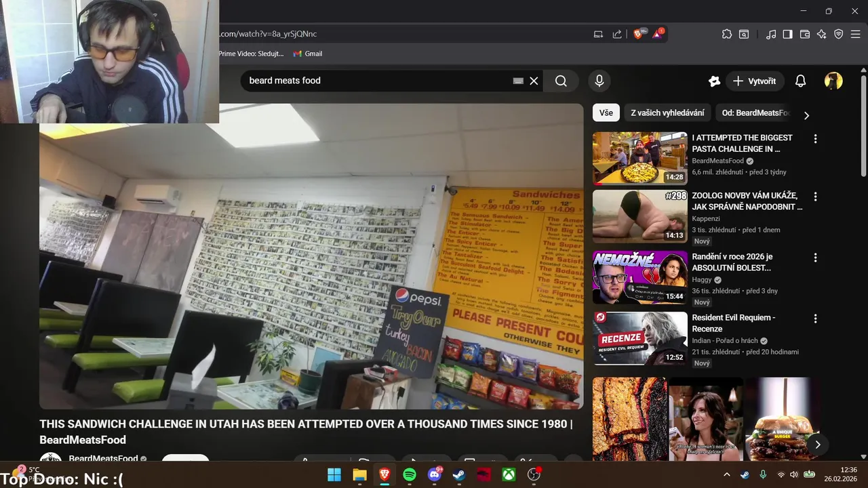The image size is (868, 488).
Task: Open options menu for the Randění v roce 2026 video
Action: [815, 258]
